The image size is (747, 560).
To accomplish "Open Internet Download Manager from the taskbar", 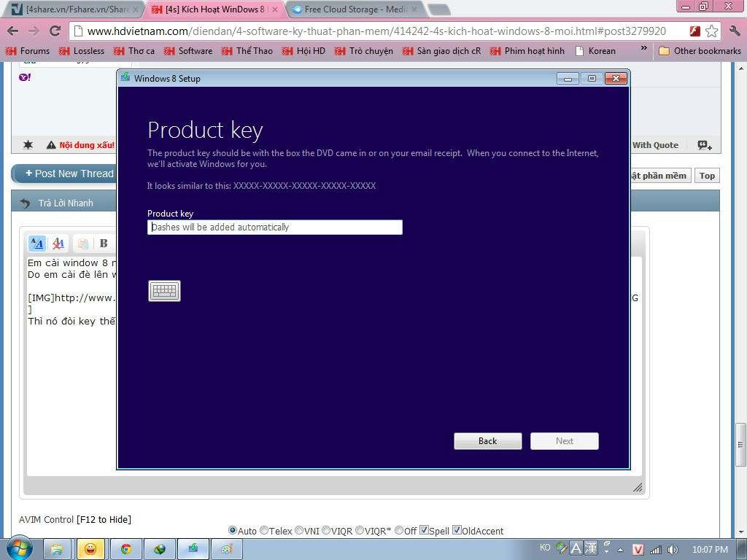I will point(160,550).
